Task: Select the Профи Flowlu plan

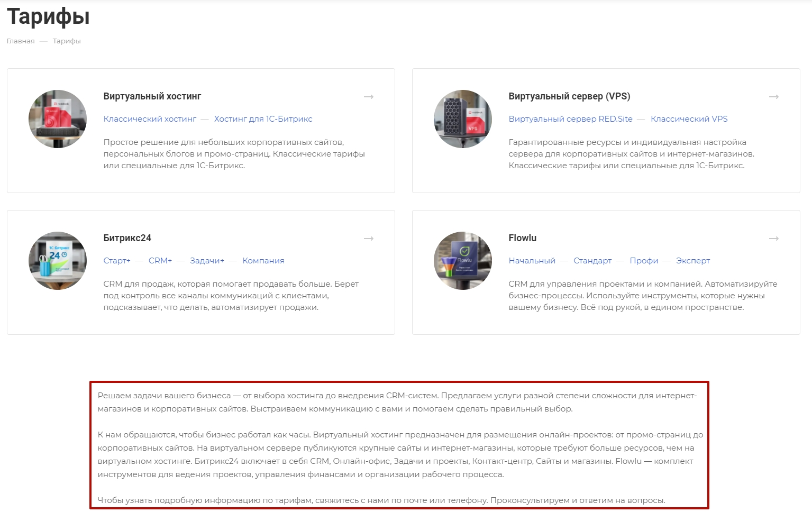Action: pos(644,261)
